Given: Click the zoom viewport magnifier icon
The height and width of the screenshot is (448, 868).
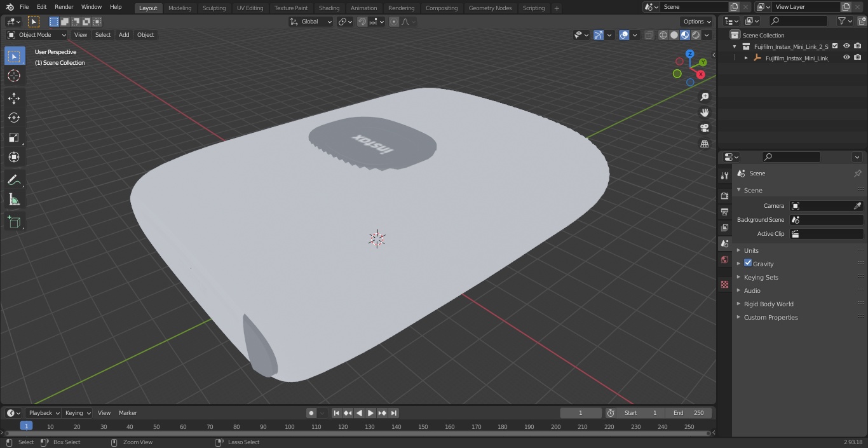Looking at the screenshot, I should coord(704,97).
